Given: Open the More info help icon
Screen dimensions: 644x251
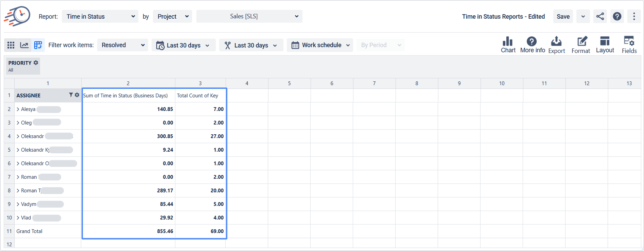Looking at the screenshot, I should pos(532,45).
